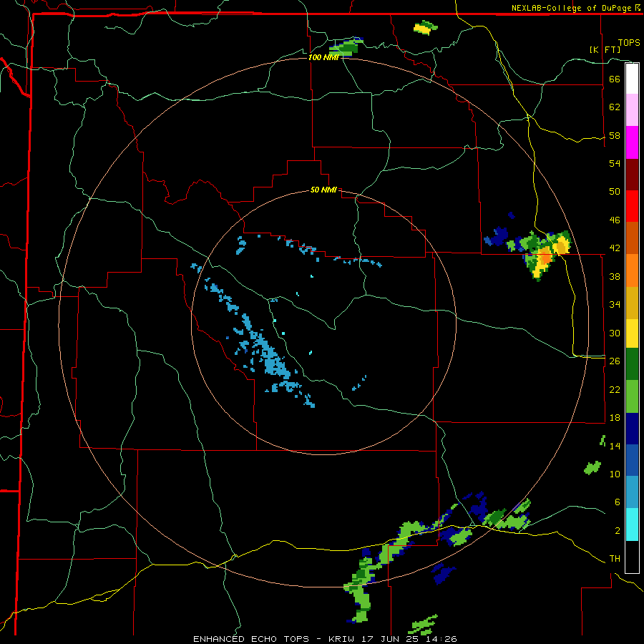The width and height of the screenshot is (644, 644).
Task: Click the 66 legend value
Action: [615, 79]
